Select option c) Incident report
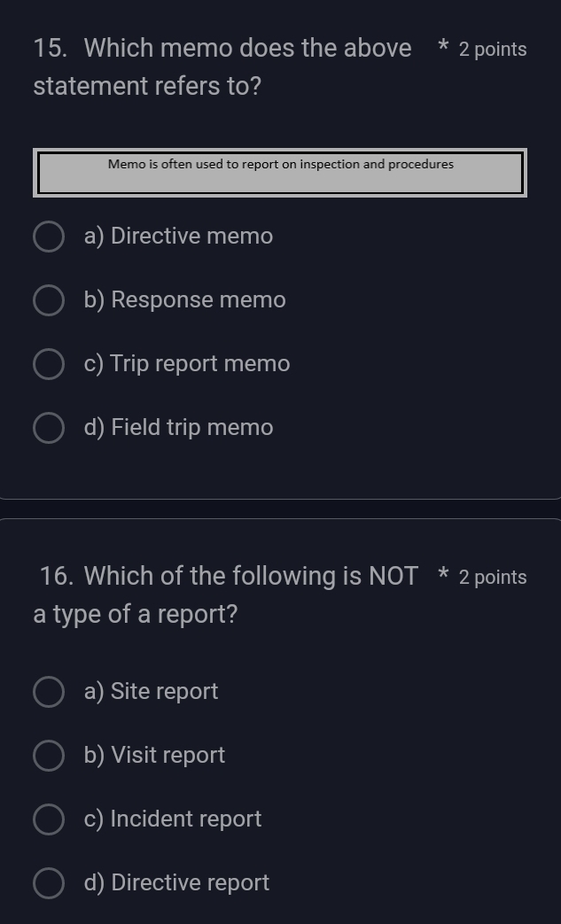The width and height of the screenshot is (561, 924). point(49,819)
